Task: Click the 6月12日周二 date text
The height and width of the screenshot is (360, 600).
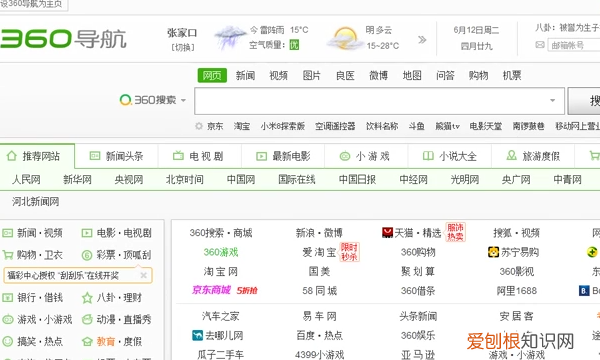Action: pyautogui.click(x=476, y=30)
